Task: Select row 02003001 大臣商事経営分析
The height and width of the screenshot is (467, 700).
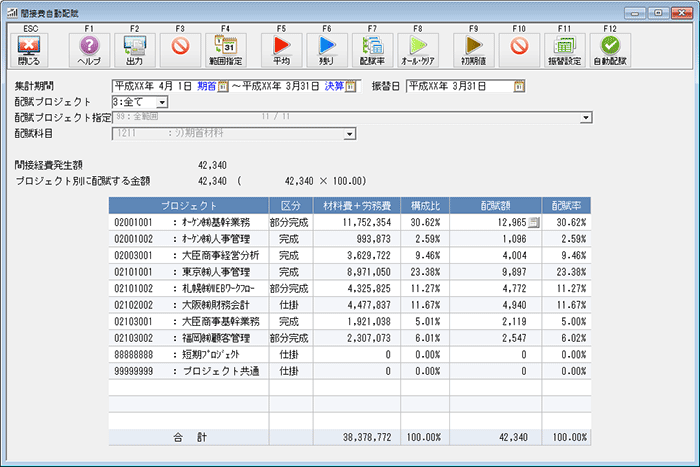Action: [350, 255]
